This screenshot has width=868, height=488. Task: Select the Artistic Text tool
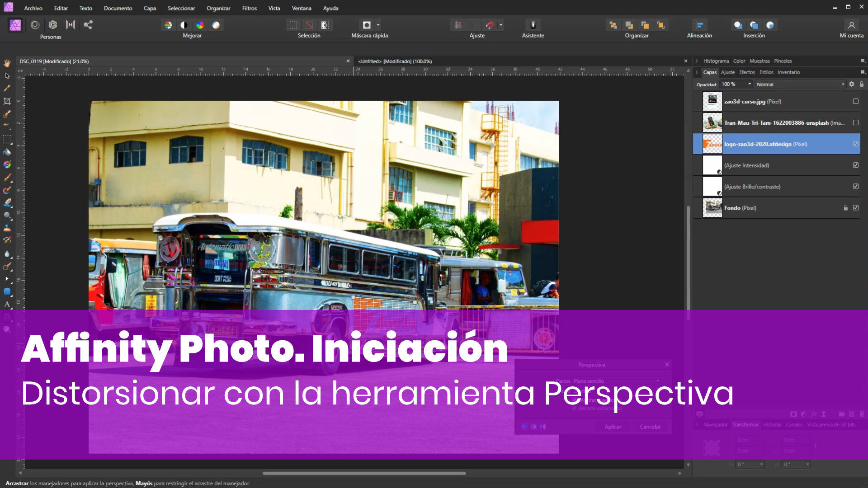[x=7, y=305]
